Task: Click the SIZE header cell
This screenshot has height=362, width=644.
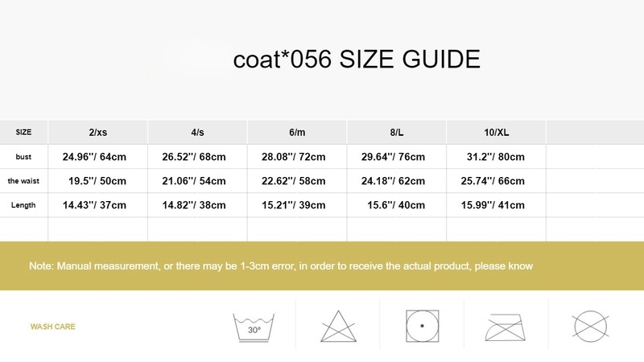Action: [23, 132]
